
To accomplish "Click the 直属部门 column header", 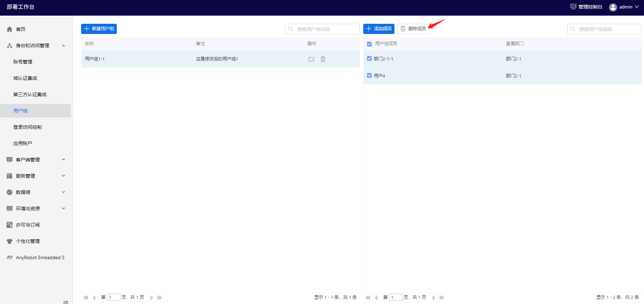I will point(515,43).
